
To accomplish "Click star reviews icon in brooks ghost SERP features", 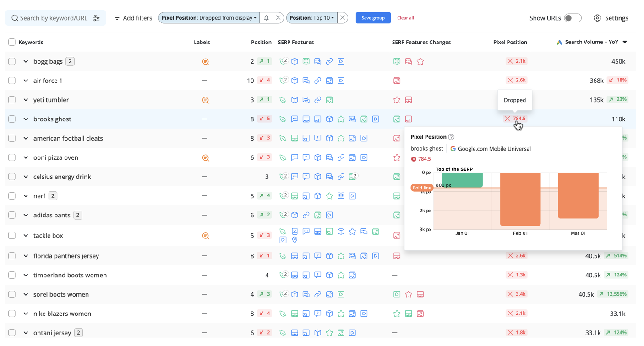I will point(341,119).
